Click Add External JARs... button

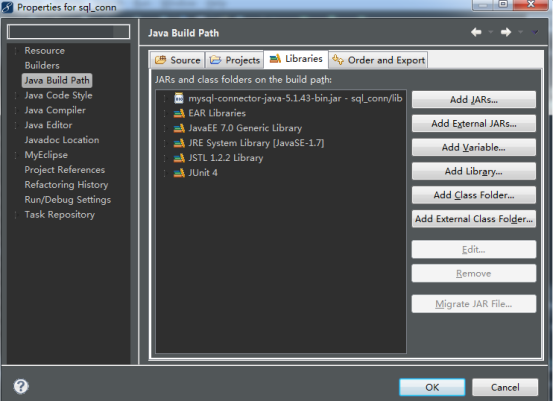(x=473, y=124)
